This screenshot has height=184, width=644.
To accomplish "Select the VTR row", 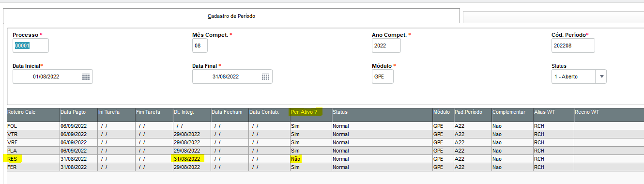I will pos(325,134).
